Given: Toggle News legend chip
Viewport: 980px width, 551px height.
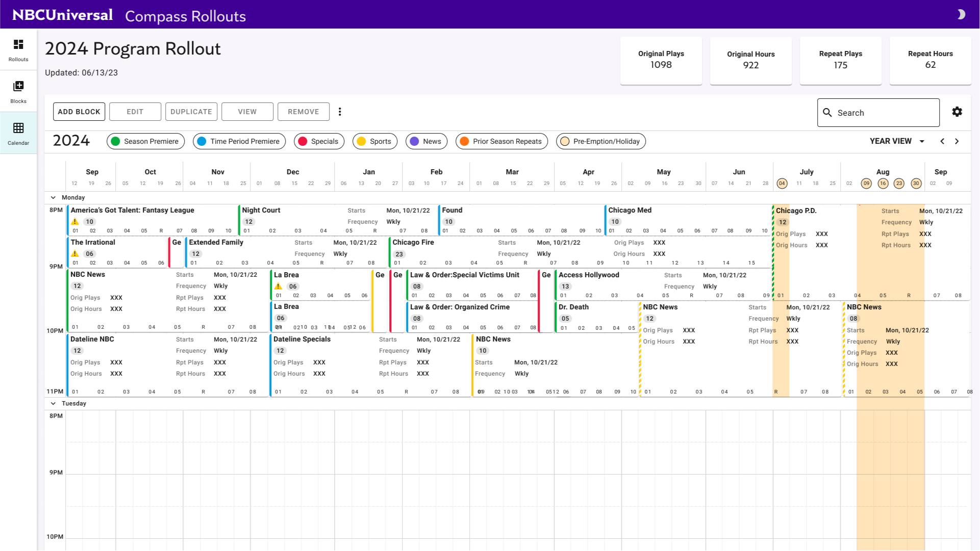Looking at the screenshot, I should tap(426, 141).
